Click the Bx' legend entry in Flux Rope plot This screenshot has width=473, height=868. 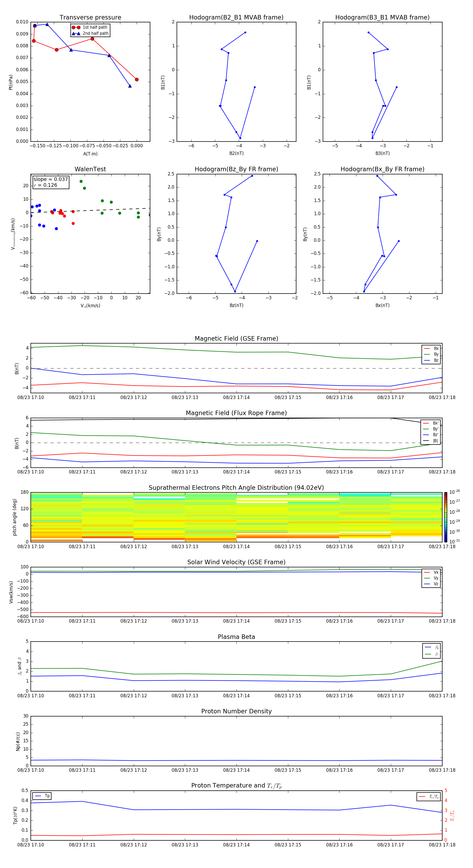(x=431, y=423)
